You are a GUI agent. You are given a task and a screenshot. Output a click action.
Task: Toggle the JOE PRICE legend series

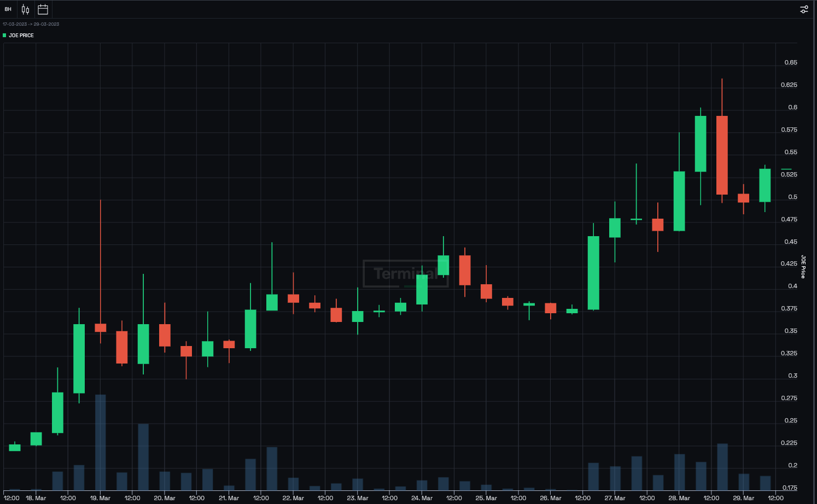tap(19, 35)
